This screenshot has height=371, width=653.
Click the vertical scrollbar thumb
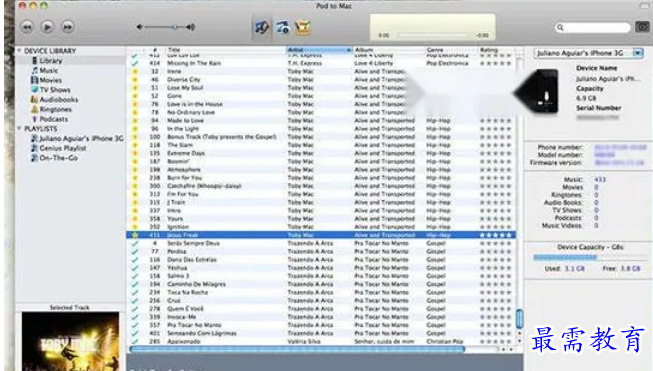pyautogui.click(x=519, y=319)
